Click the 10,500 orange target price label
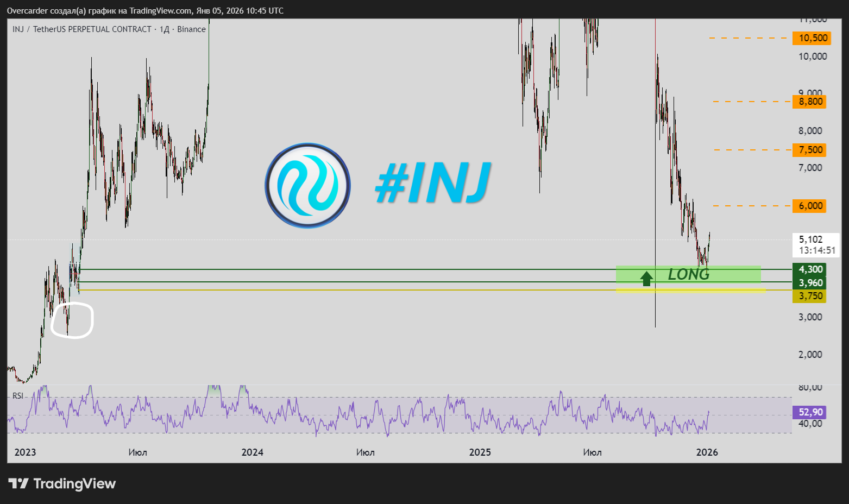Viewport: 849px width, 504px height. pos(813,38)
